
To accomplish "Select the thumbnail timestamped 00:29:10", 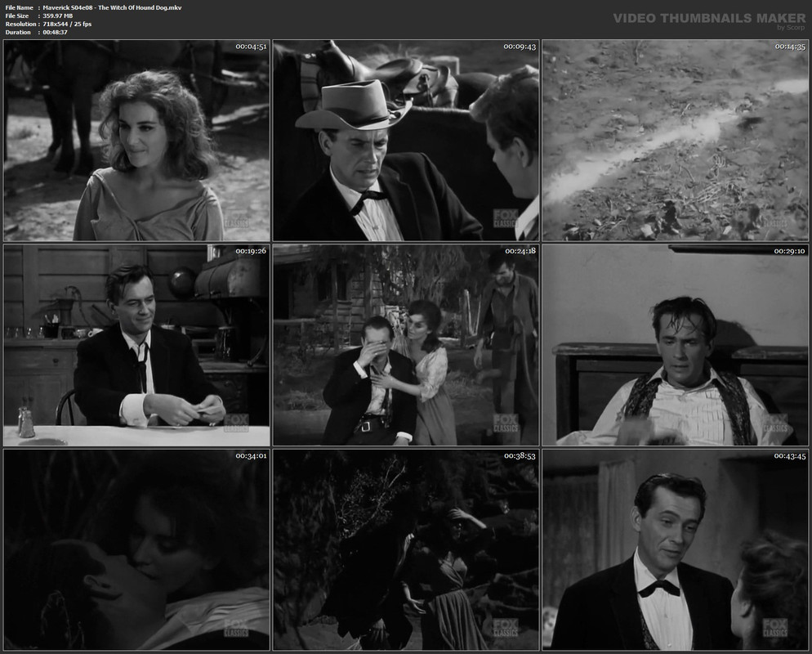I will pos(676,345).
